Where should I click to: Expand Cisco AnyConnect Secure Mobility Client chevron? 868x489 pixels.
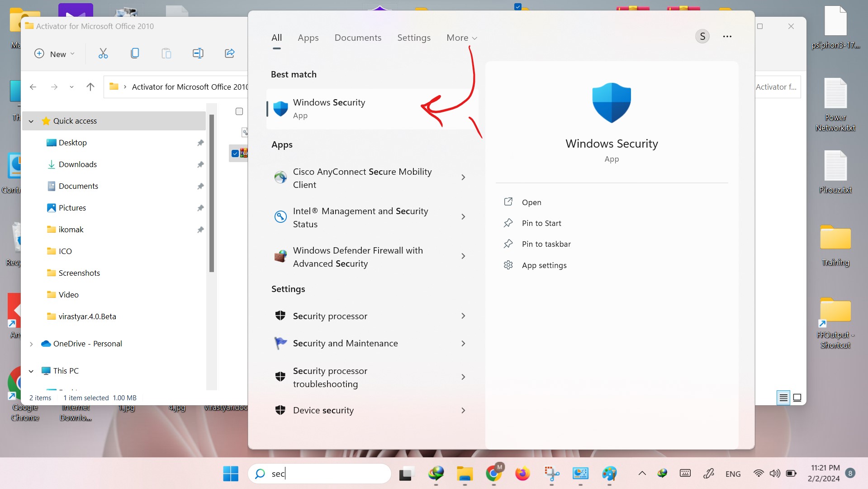tap(463, 177)
